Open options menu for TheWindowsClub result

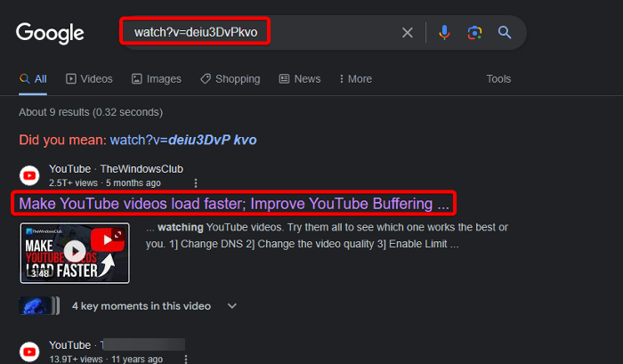pyautogui.click(x=196, y=182)
